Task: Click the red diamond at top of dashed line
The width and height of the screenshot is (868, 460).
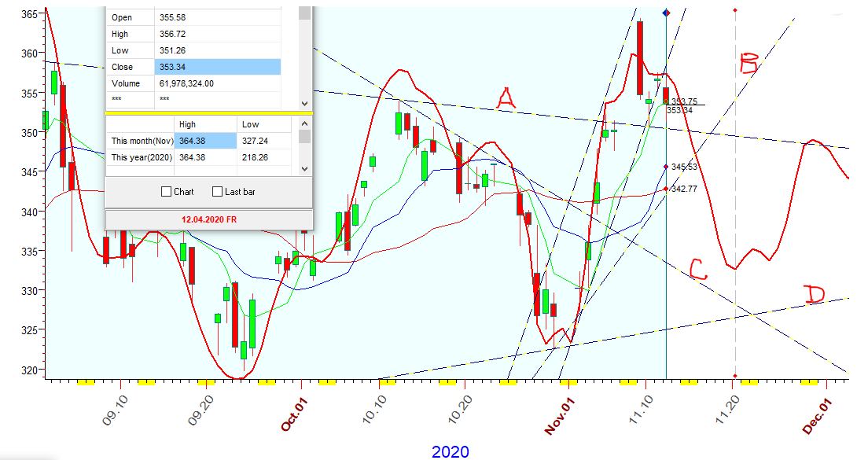Action: click(x=734, y=11)
